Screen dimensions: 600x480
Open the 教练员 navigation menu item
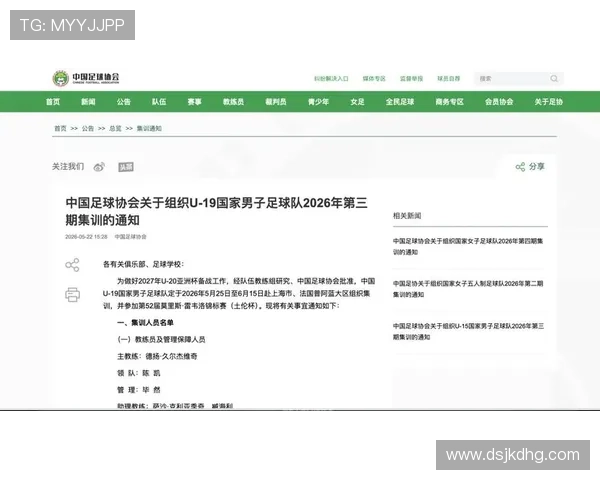[x=233, y=102]
